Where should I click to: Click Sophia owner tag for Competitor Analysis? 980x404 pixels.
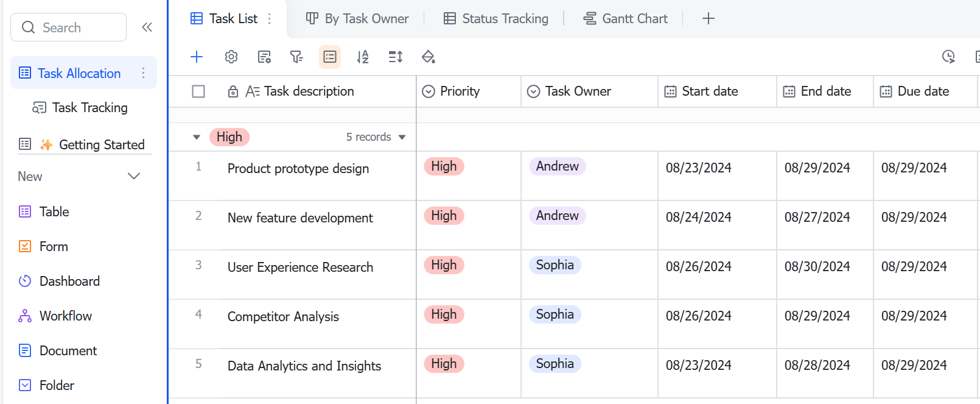(x=555, y=314)
